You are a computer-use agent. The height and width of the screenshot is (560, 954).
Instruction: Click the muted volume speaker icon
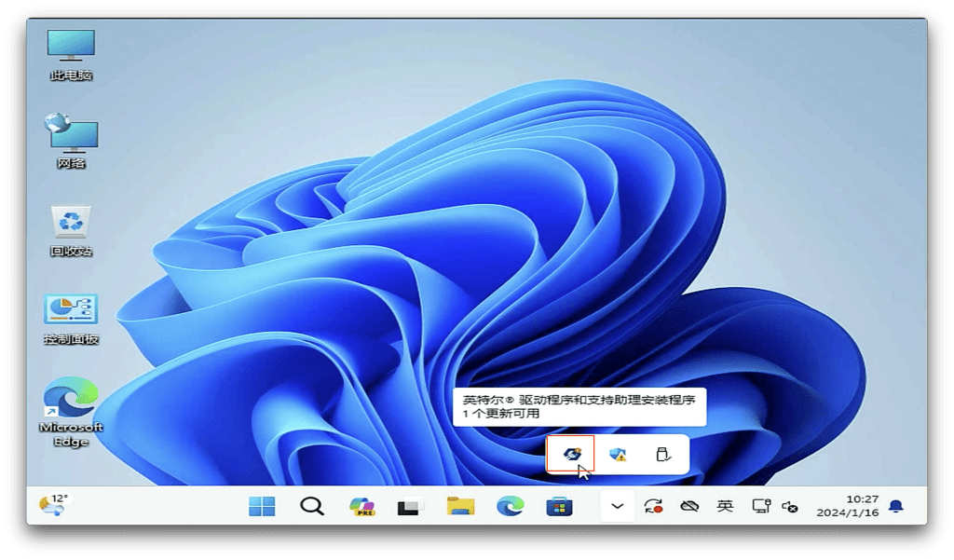coord(789,506)
